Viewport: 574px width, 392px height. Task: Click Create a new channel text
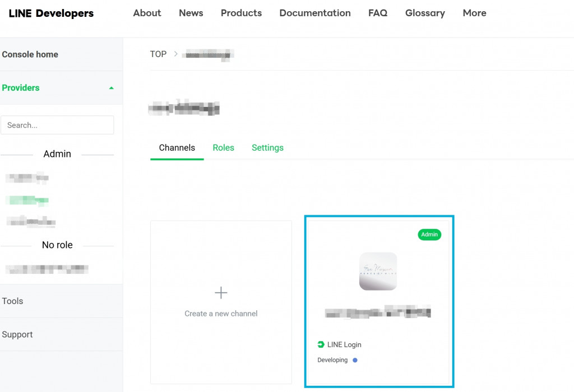coord(221,314)
